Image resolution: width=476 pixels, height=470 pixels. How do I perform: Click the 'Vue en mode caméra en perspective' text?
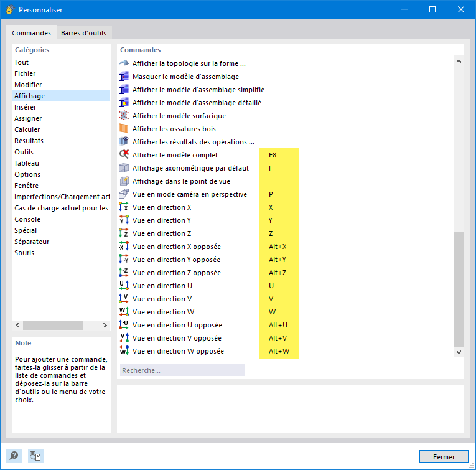pos(190,194)
